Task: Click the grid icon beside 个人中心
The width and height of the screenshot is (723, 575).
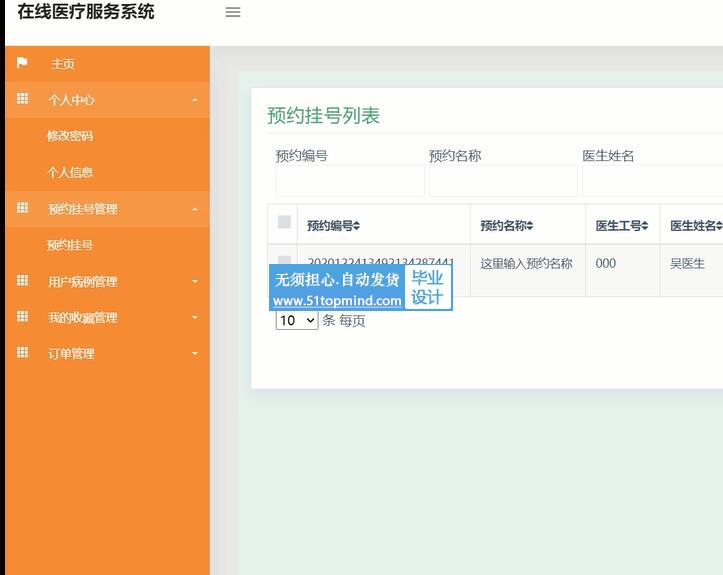Action: 23,100
